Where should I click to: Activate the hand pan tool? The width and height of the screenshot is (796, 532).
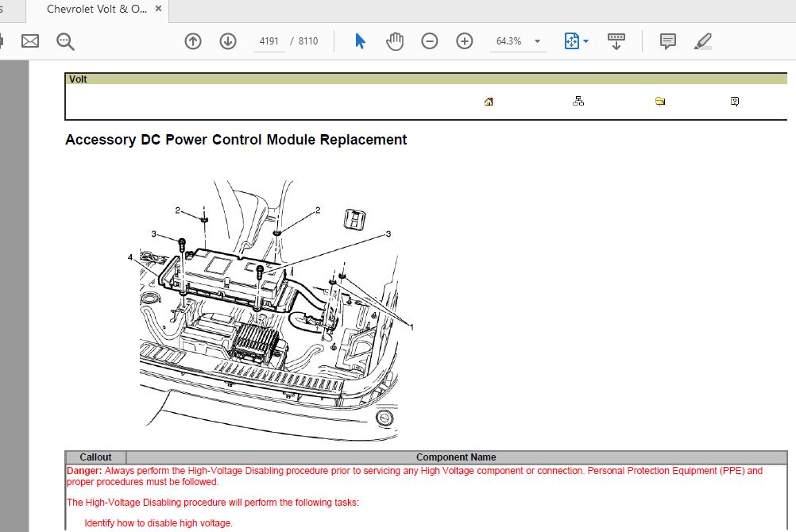(395, 41)
